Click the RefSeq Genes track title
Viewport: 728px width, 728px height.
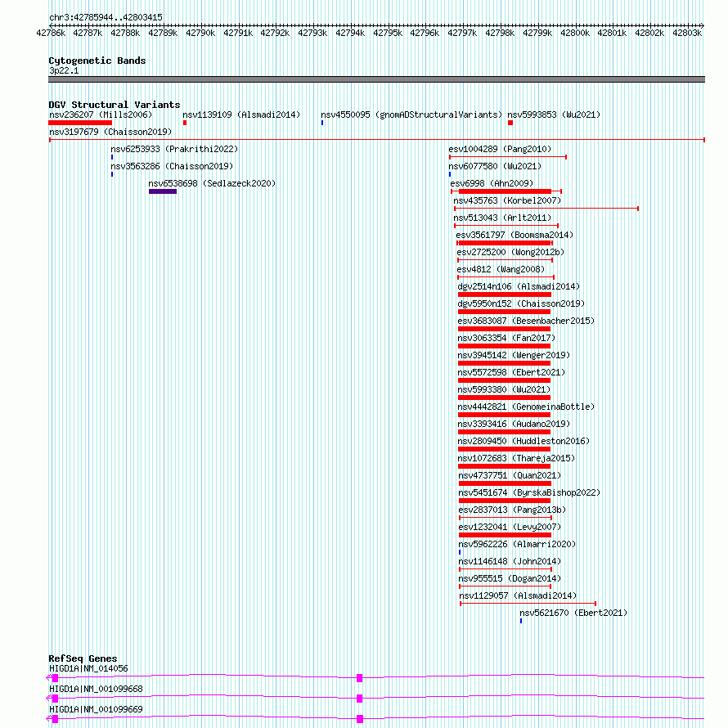[x=83, y=658]
